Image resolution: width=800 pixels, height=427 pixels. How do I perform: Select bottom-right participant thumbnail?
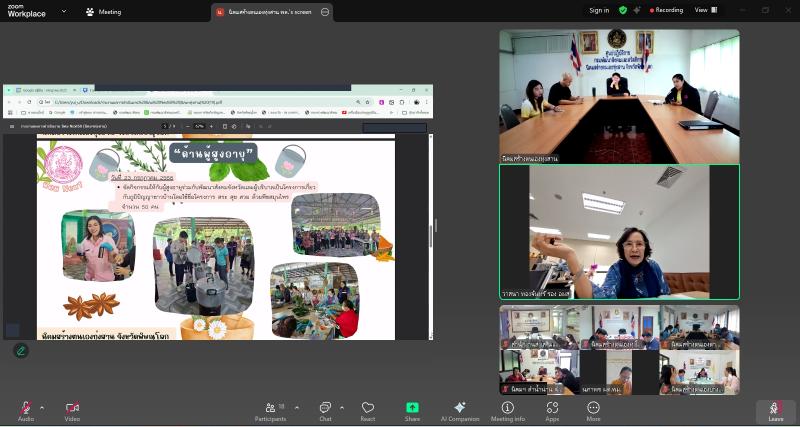(699, 372)
